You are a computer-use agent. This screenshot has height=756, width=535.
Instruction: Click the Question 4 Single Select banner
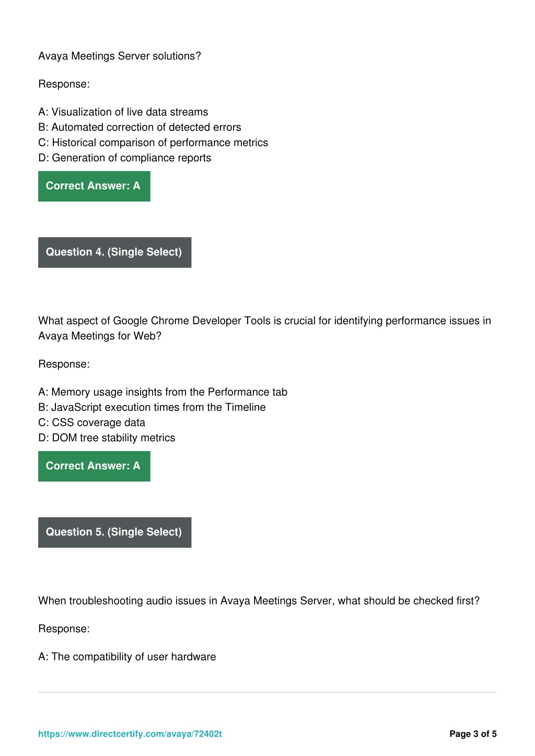pyautogui.click(x=115, y=252)
